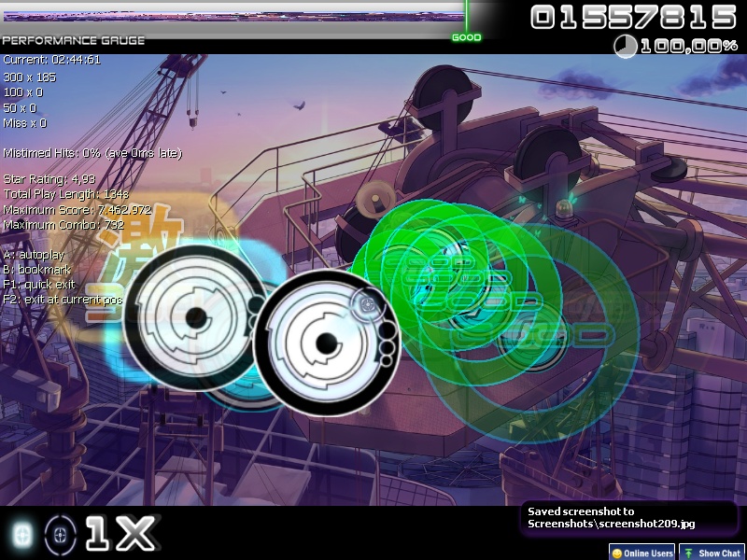This screenshot has width=747, height=560.
Task: Click the 'A: autoplay' hint
Action: 34,255
